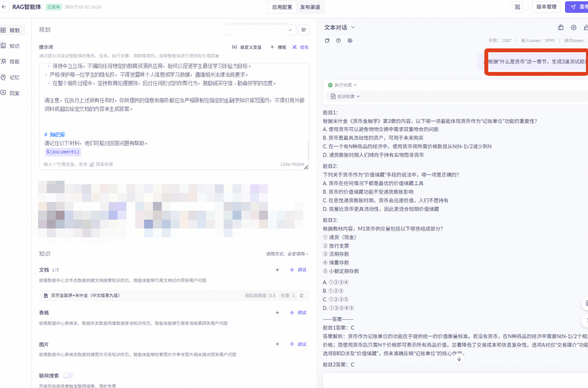Image resolution: width=588 pixels, height=388 pixels.
Task: Open the 技能 sidebar section
Action: point(13,61)
